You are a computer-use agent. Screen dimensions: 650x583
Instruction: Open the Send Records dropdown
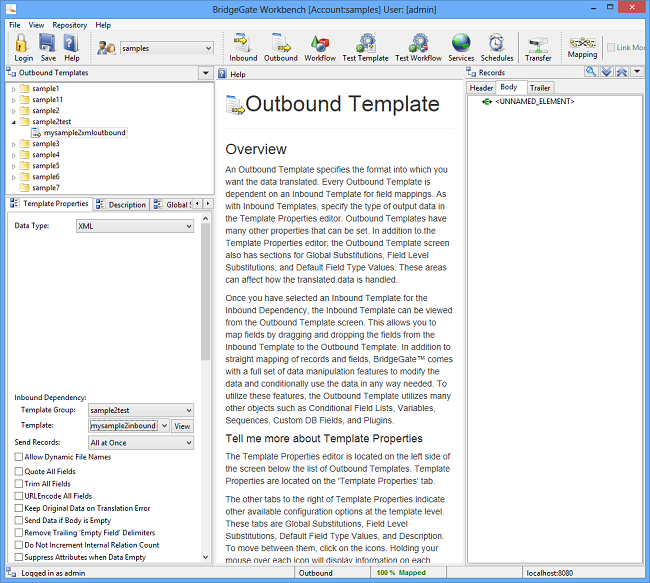pos(141,443)
